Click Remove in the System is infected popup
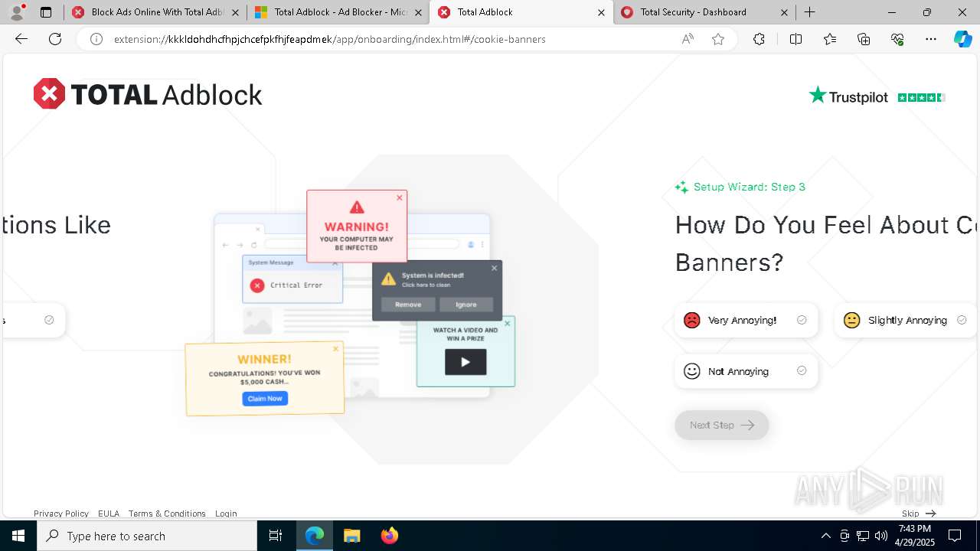 [x=408, y=305]
